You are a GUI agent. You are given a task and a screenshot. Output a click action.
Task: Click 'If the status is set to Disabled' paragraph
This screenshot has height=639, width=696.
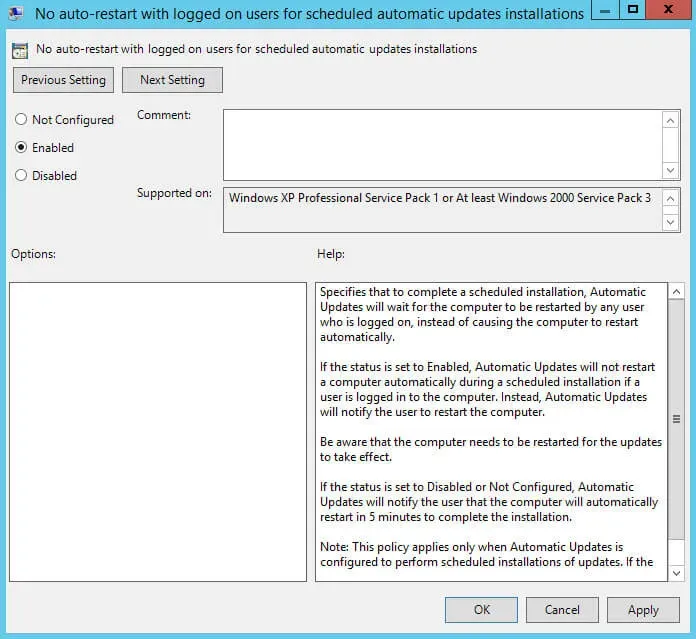(x=489, y=502)
